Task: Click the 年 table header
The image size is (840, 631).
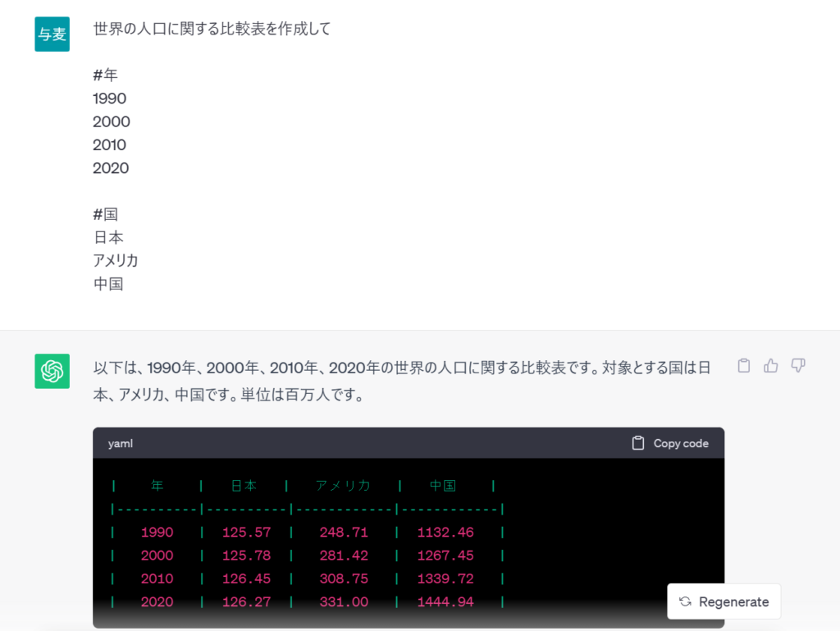Action: [x=157, y=485]
